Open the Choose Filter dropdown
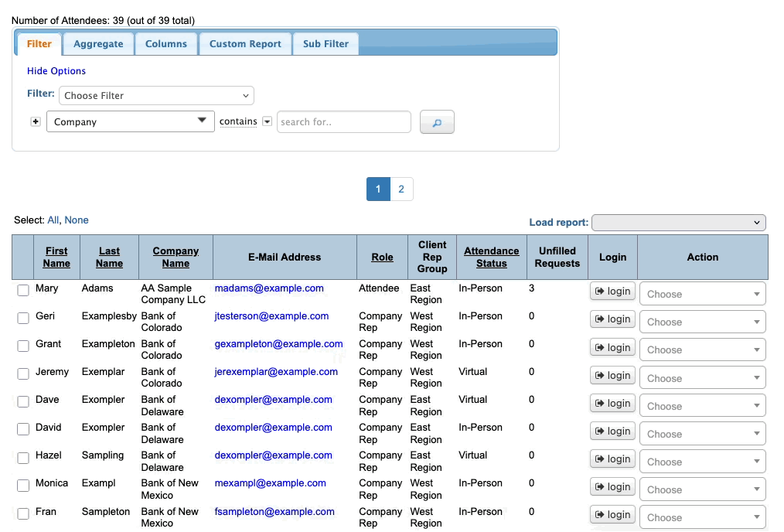The image size is (784, 532). click(156, 96)
